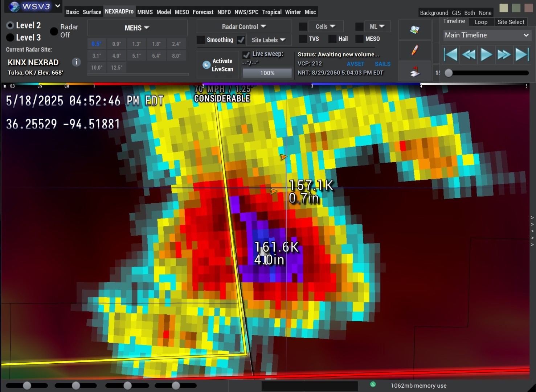This screenshot has width=536, height=392.
Task: Jump to the first timeline frame
Action: pyautogui.click(x=451, y=55)
